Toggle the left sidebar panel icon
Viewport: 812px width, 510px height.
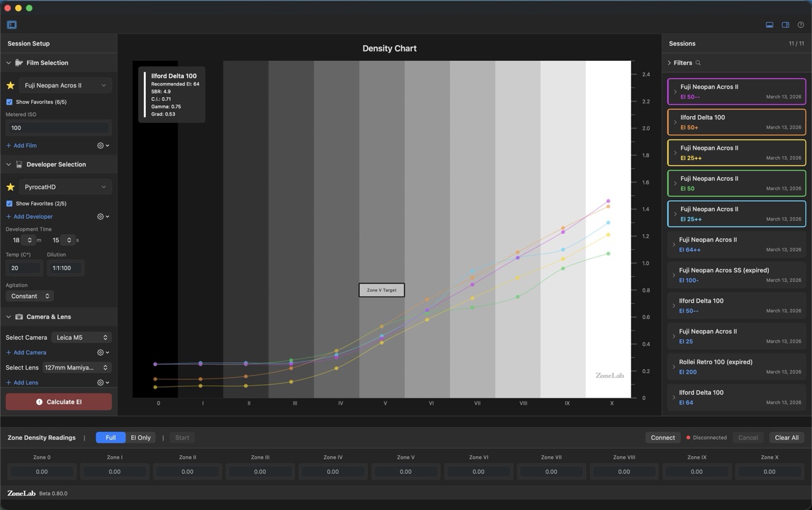(x=11, y=25)
